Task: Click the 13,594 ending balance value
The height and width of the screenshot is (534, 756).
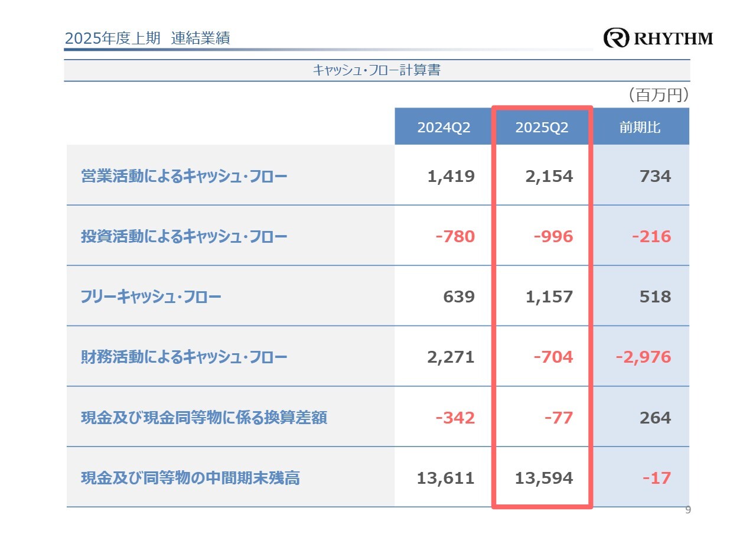Action: tap(543, 478)
